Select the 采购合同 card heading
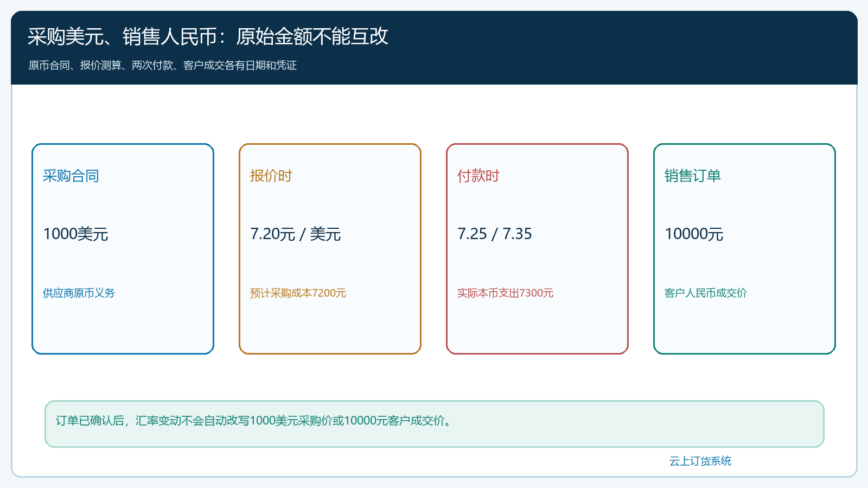Image resolution: width=868 pixels, height=488 pixels. click(x=71, y=176)
